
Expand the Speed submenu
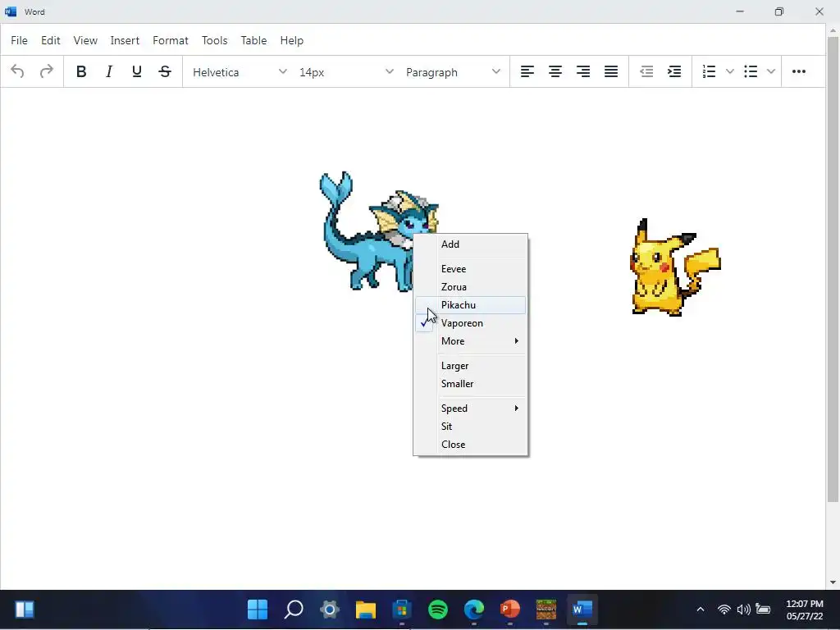click(470, 409)
